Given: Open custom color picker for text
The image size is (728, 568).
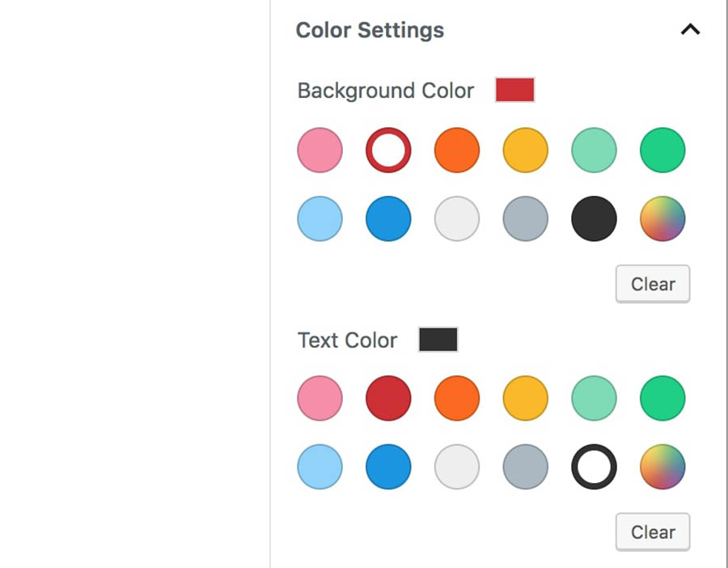Looking at the screenshot, I should [662, 466].
